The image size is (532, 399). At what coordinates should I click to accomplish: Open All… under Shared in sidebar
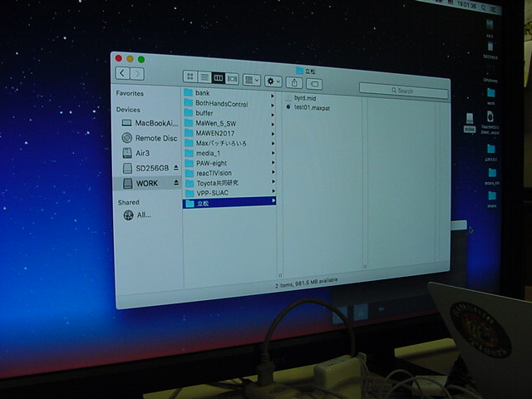tap(137, 215)
